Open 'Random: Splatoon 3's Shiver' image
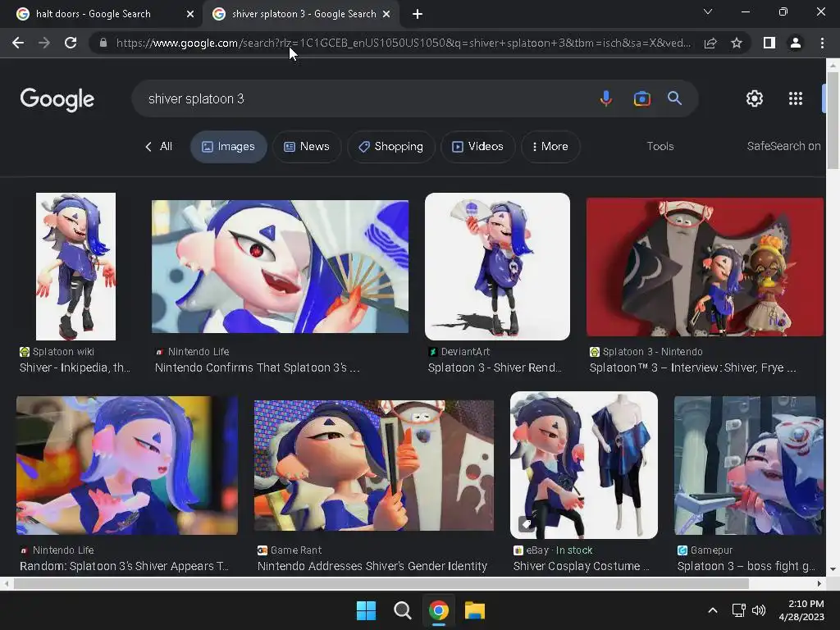Image resolution: width=840 pixels, height=630 pixels. 127,465
